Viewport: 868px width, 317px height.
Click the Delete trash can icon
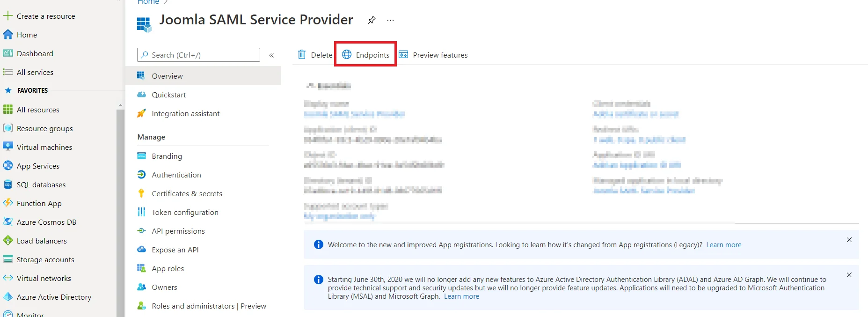pyautogui.click(x=302, y=54)
